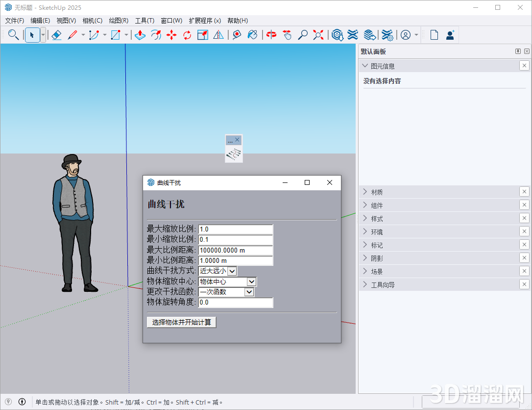Click the 选择物体并开始计算 button
Screen dimensions: 532x410
pyautogui.click(x=182, y=322)
